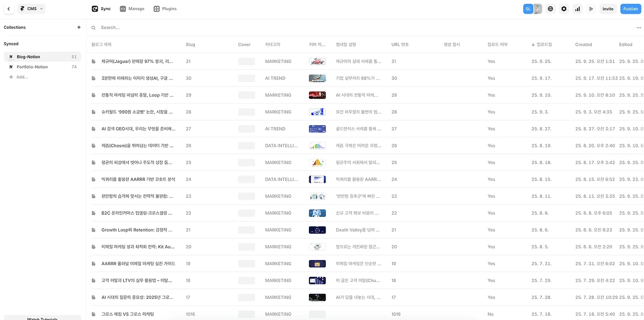644x320 pixels.
Task: Click the photo collaborator avatar
Action: 537,9
